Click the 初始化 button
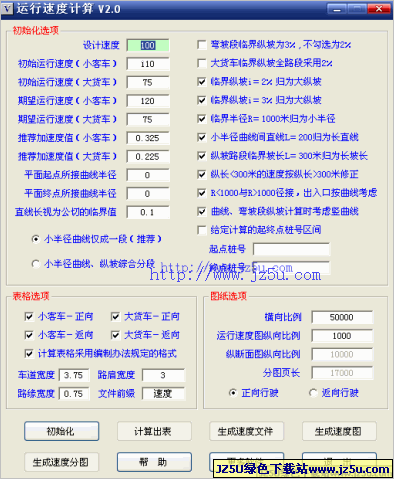The image size is (394, 479). pyautogui.click(x=61, y=431)
